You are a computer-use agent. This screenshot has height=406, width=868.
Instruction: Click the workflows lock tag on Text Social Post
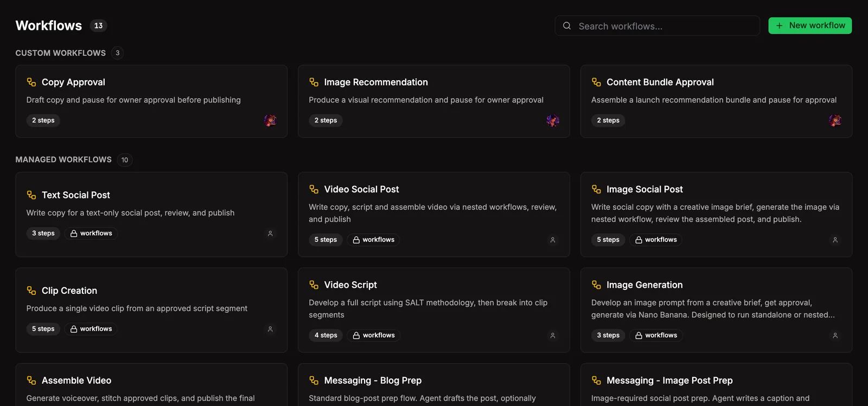[x=91, y=234]
